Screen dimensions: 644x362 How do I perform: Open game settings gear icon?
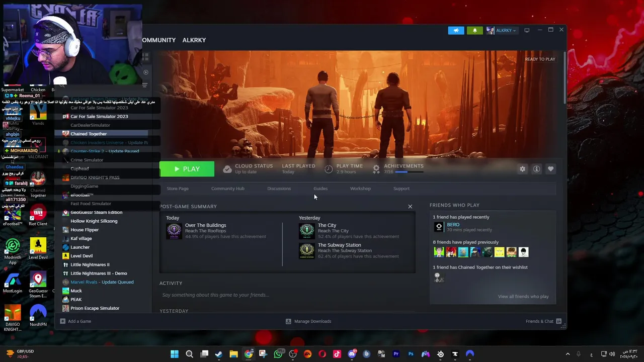click(x=522, y=169)
